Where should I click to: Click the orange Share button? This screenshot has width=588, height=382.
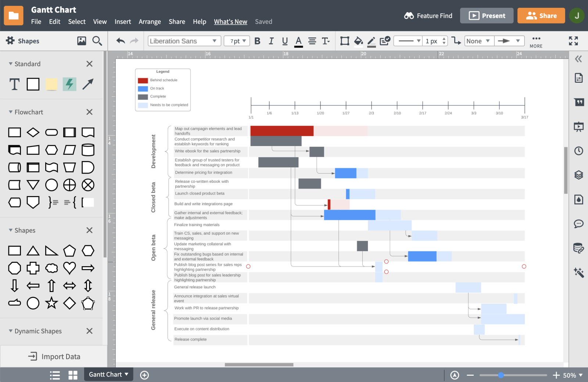[541, 16]
